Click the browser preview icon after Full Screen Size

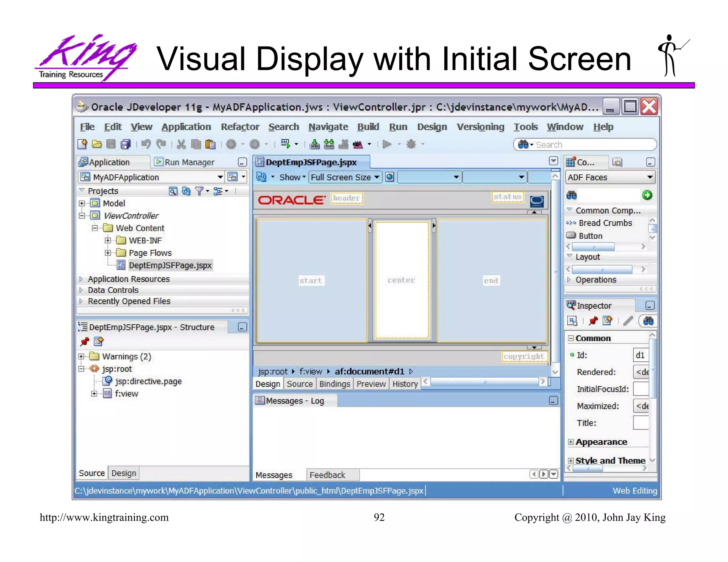(x=390, y=177)
